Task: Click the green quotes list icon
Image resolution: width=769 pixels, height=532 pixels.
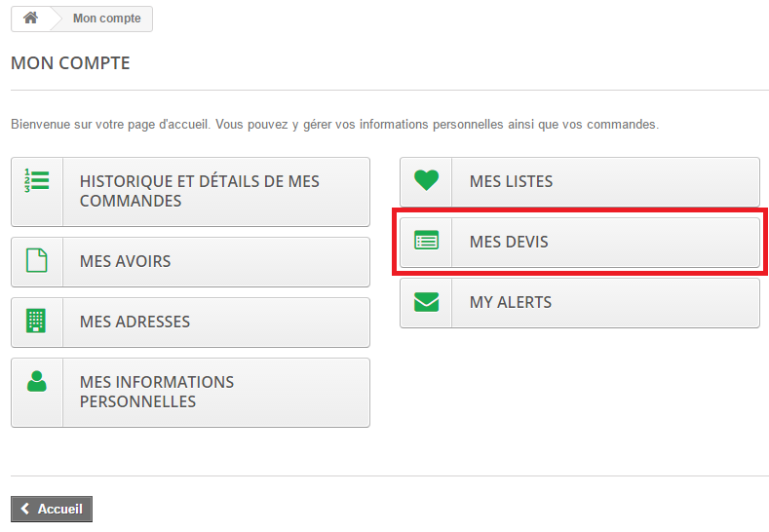Action: (426, 241)
